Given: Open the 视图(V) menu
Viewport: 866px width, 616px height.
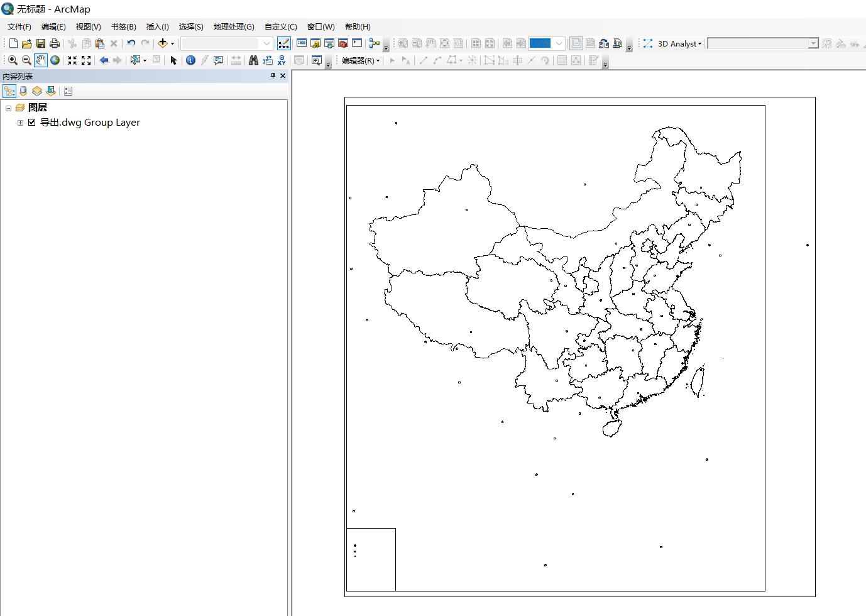Looking at the screenshot, I should [88, 27].
